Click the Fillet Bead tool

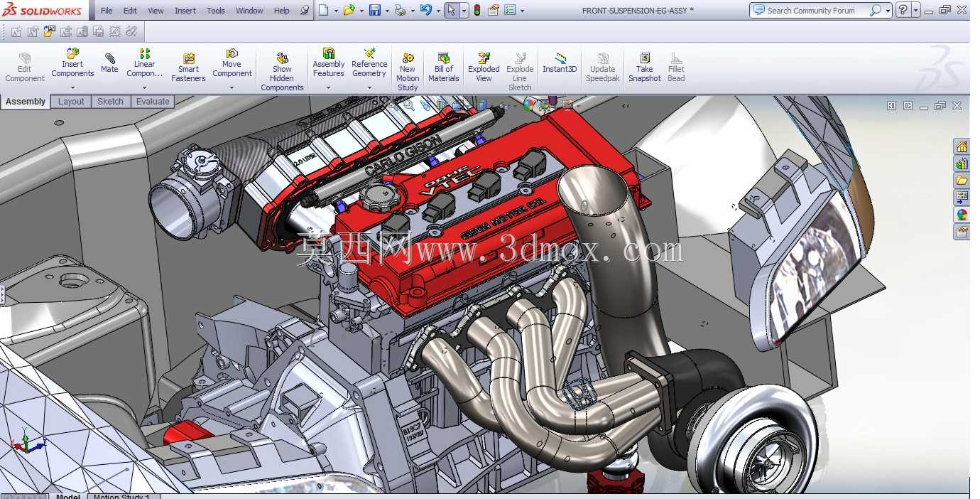[x=676, y=68]
